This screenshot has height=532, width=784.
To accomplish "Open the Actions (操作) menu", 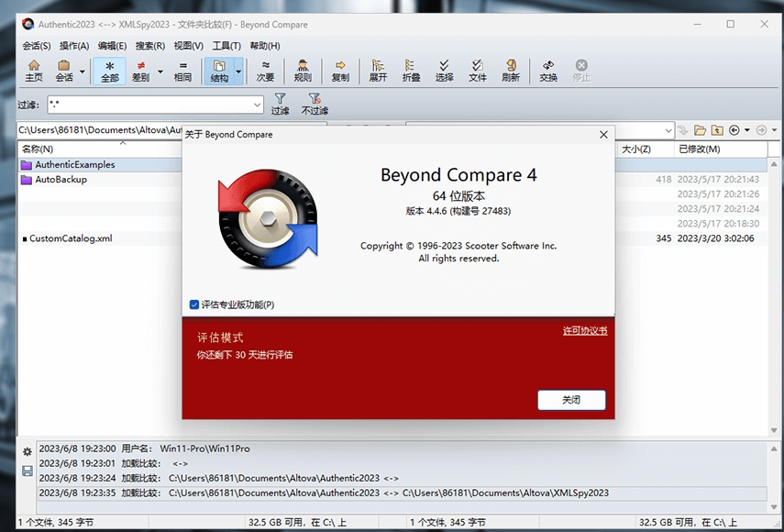I will tap(74, 46).
